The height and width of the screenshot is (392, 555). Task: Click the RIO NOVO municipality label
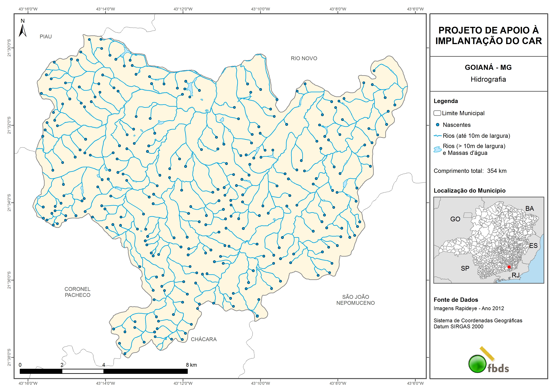(x=304, y=58)
